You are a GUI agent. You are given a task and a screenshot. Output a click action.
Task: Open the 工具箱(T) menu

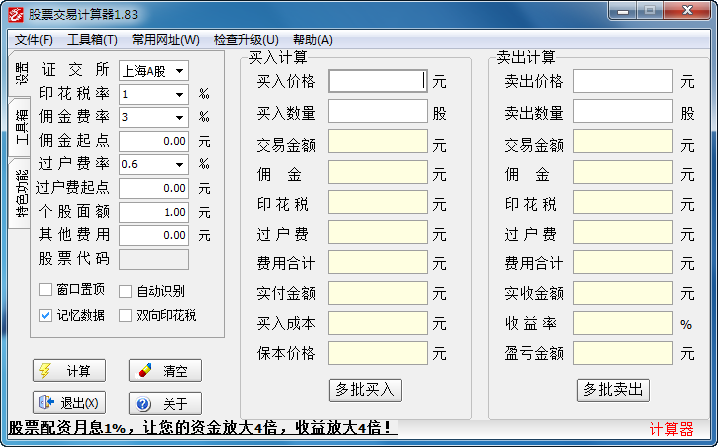92,40
